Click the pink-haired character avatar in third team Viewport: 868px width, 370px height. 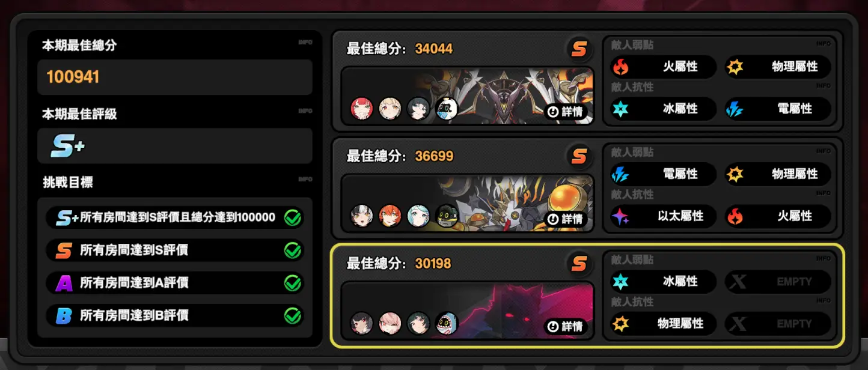coord(390,324)
